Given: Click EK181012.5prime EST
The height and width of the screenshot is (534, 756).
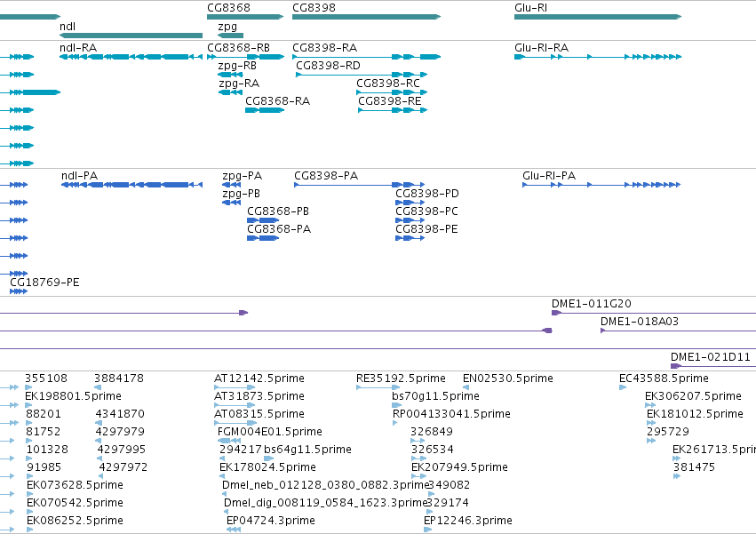Looking at the screenshot, I should (x=651, y=423).
